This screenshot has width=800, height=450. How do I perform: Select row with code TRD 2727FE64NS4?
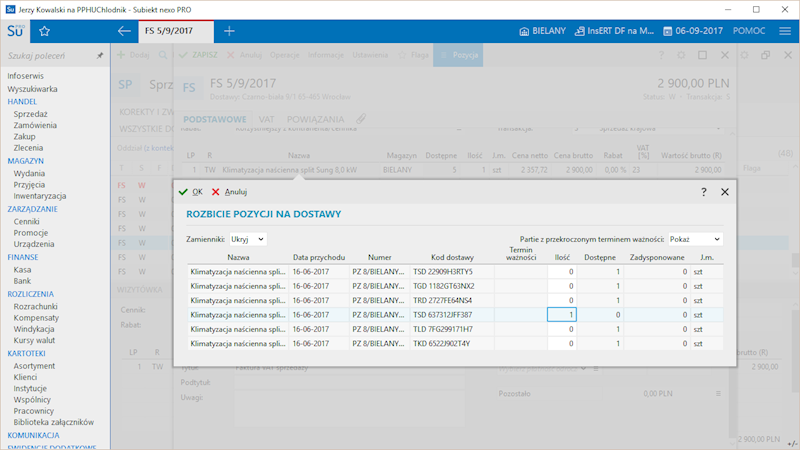(455, 301)
